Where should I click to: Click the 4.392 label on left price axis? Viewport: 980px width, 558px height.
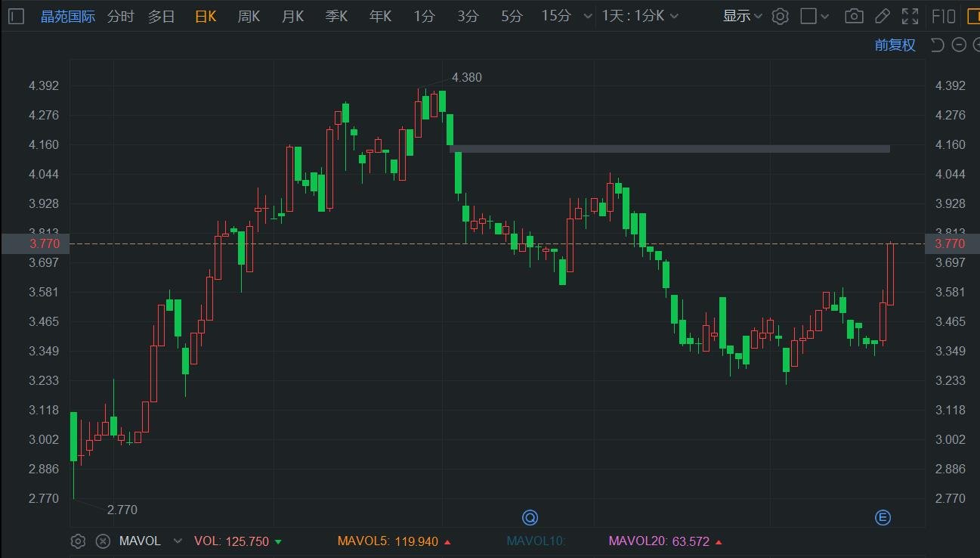[44, 85]
